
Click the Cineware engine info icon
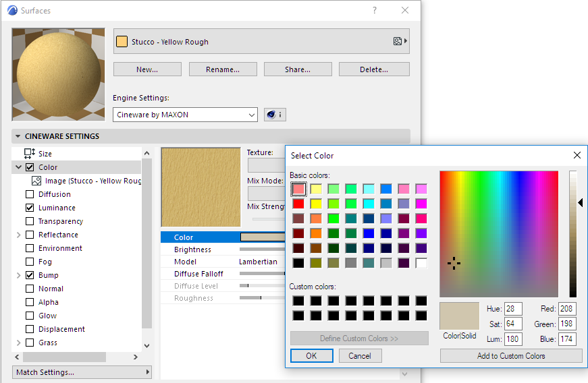(x=274, y=115)
